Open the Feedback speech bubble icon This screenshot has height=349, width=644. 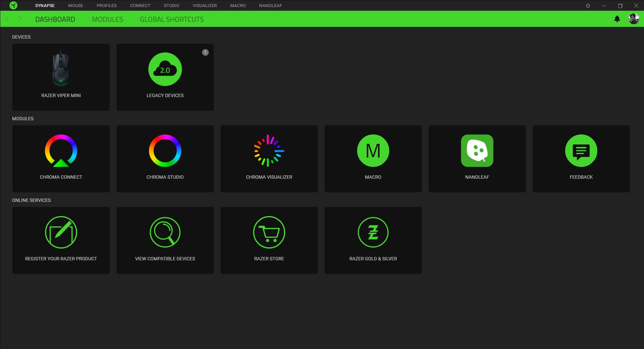pyautogui.click(x=581, y=151)
